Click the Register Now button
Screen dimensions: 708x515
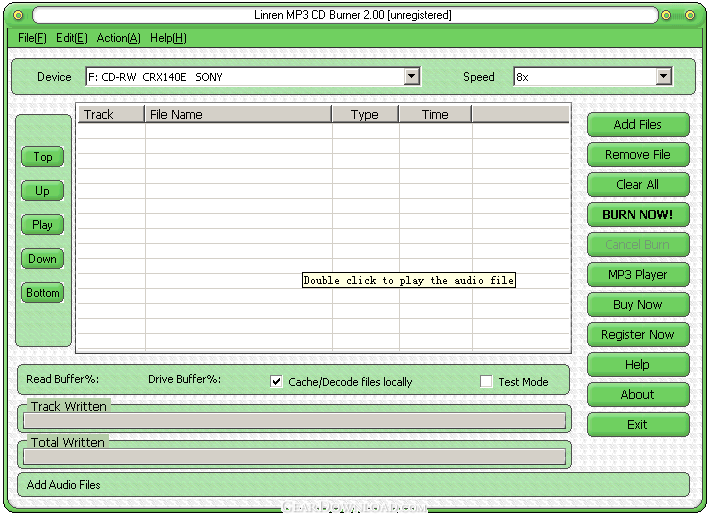638,334
